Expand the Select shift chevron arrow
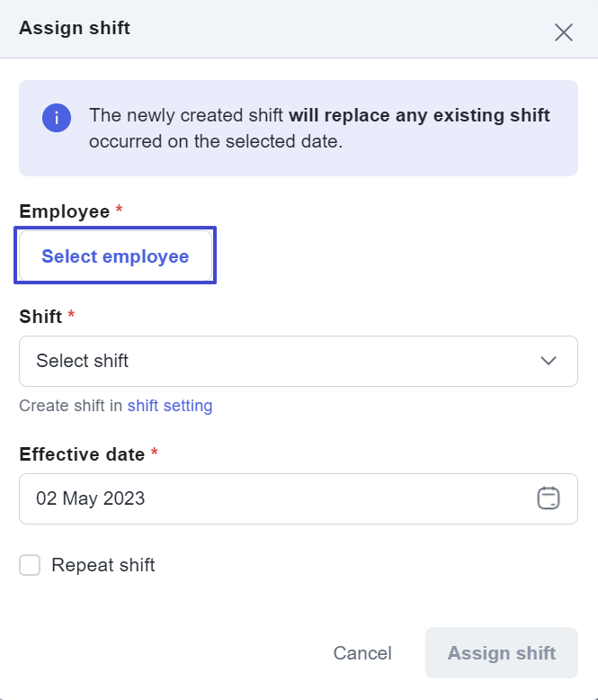598x700 pixels. tap(549, 361)
